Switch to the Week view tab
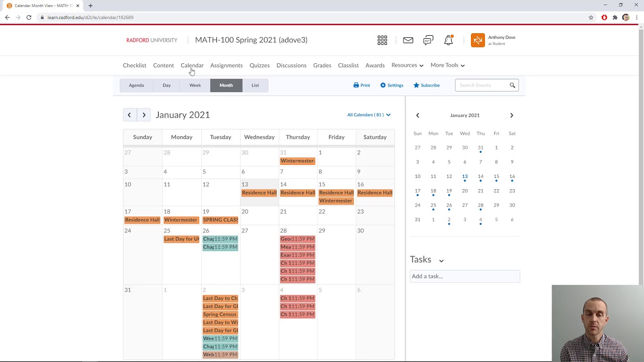This screenshot has height=362, width=644. [x=195, y=85]
